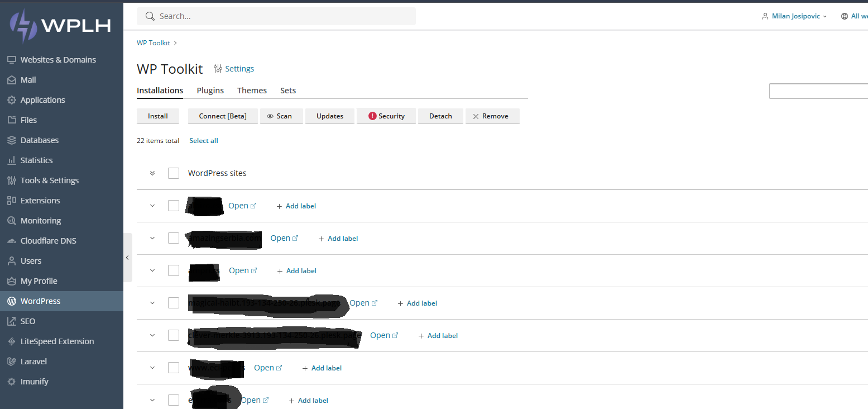Switch to the Sets tab
The width and height of the screenshot is (868, 409).
click(288, 91)
